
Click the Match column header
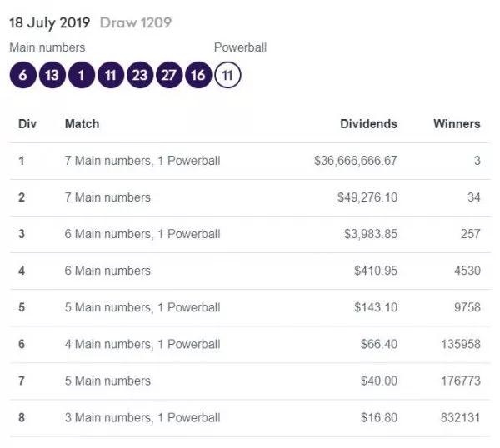tap(82, 124)
